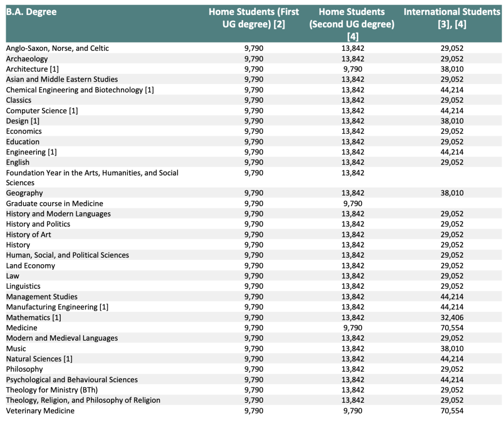This screenshot has width=504, height=421.
Task: Select the Home Students (First UG degree) header
Action: (253, 18)
